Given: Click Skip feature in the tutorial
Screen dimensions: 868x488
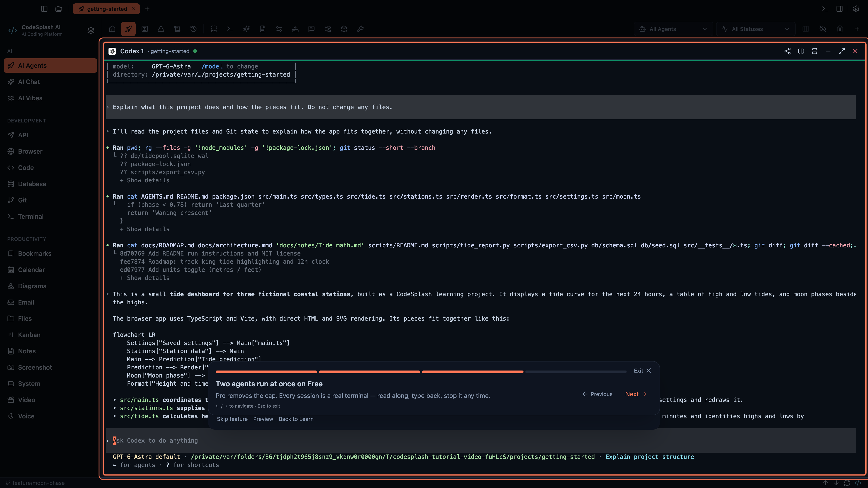Looking at the screenshot, I should (x=232, y=419).
